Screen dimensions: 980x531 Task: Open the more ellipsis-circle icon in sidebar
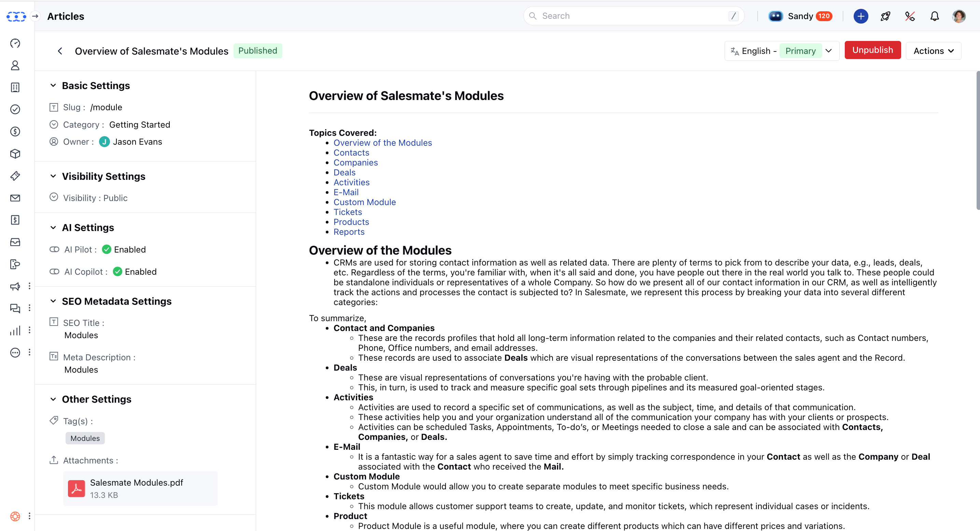tap(15, 353)
